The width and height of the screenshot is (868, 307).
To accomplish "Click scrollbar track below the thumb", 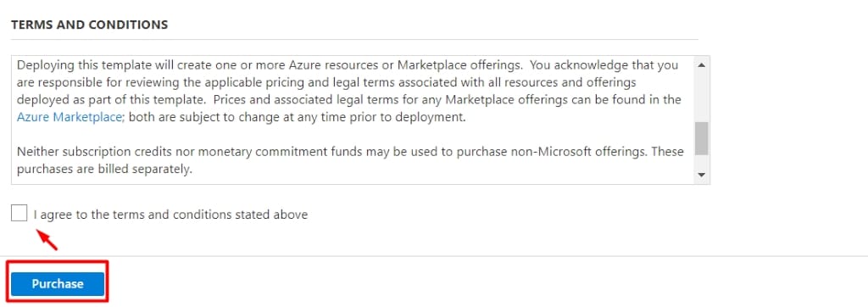I will pyautogui.click(x=701, y=162).
